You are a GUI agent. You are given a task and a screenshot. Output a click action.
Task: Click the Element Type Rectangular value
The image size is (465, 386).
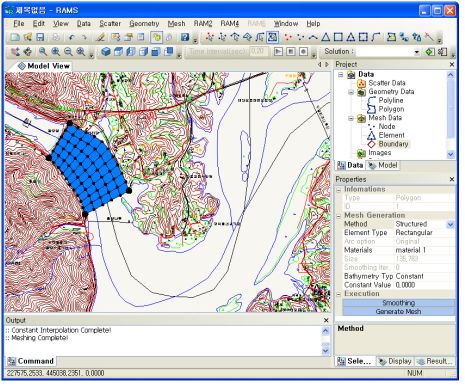[424, 233]
